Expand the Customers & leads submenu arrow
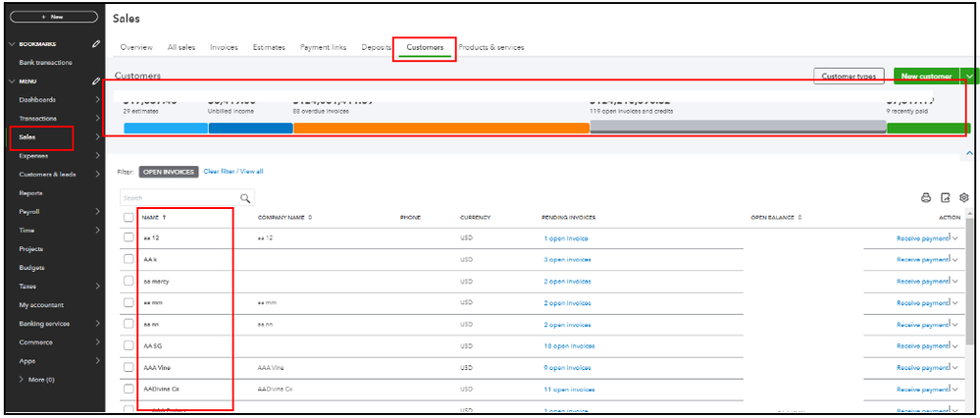 point(97,175)
